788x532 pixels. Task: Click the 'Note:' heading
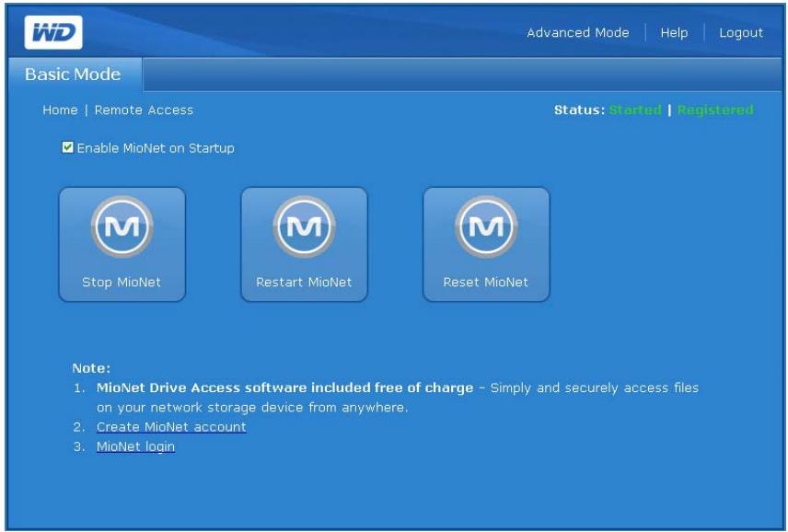coord(91,368)
